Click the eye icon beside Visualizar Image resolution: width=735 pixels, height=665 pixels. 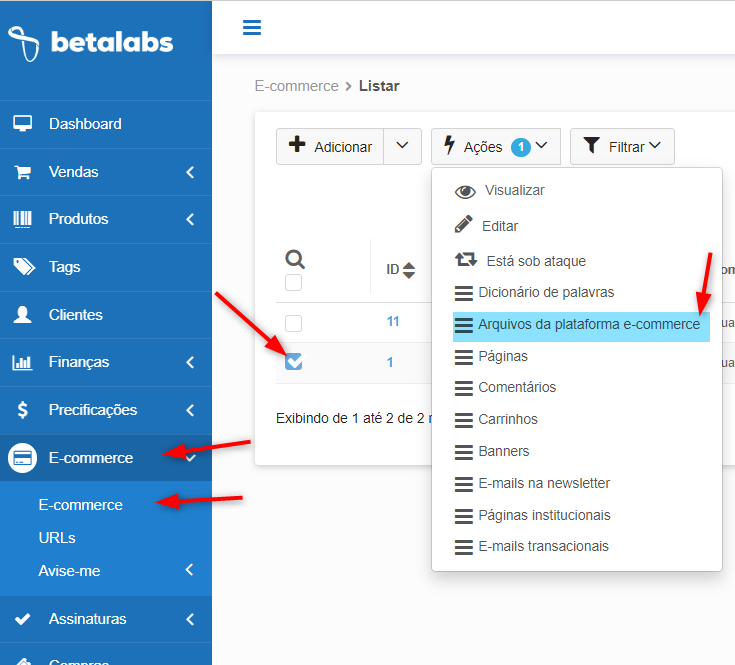pyautogui.click(x=465, y=191)
